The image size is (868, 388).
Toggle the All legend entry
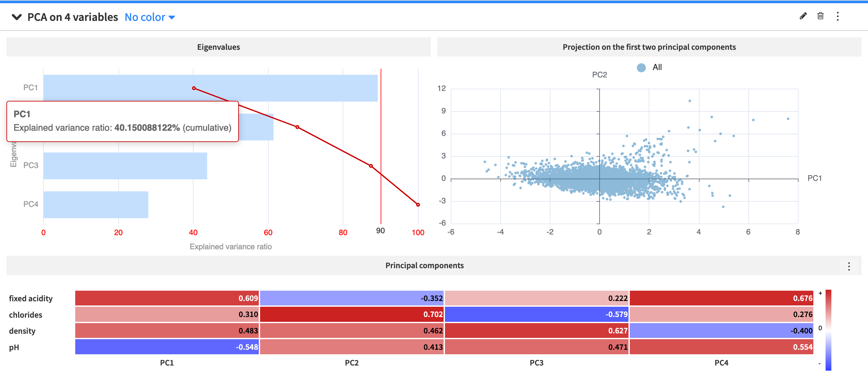[649, 67]
